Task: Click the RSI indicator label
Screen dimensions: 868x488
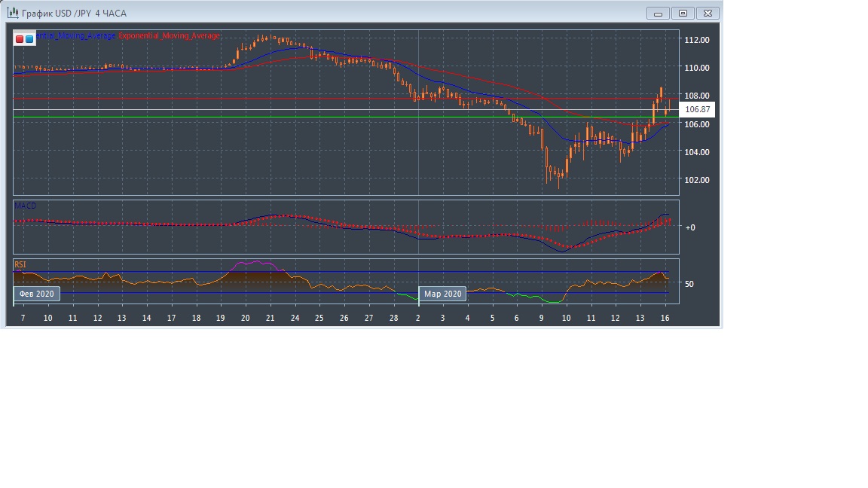Action: coord(20,264)
